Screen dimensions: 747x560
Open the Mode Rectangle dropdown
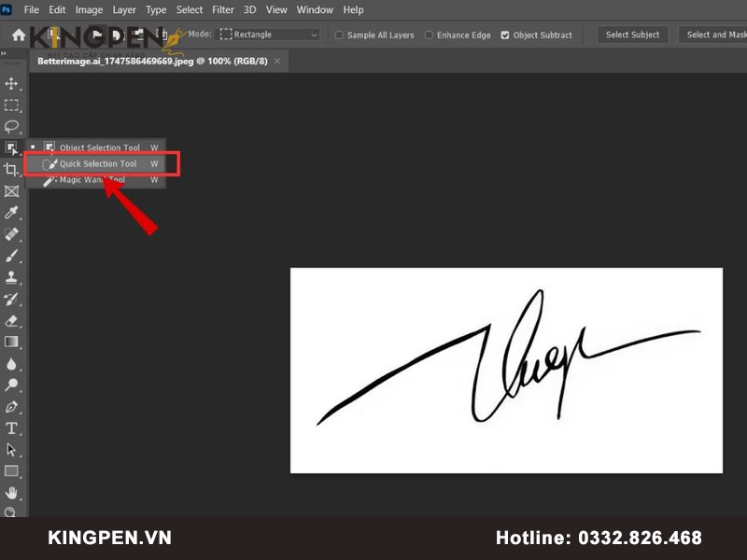[269, 35]
